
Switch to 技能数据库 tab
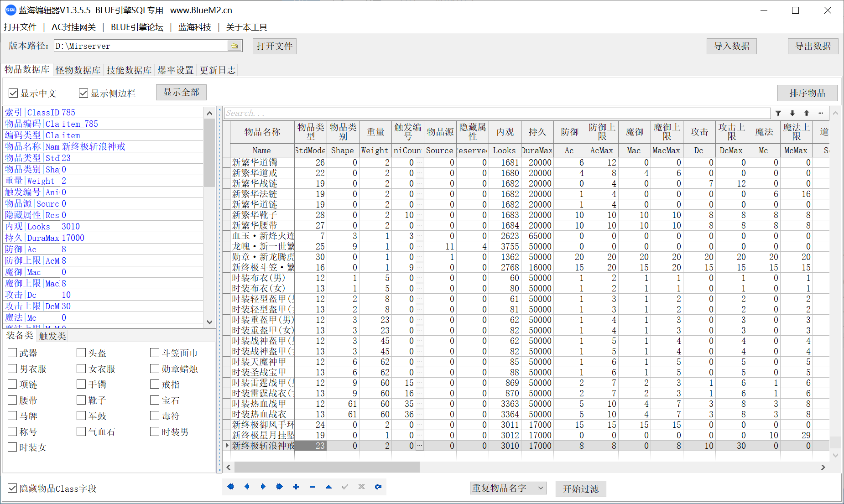pyautogui.click(x=129, y=70)
